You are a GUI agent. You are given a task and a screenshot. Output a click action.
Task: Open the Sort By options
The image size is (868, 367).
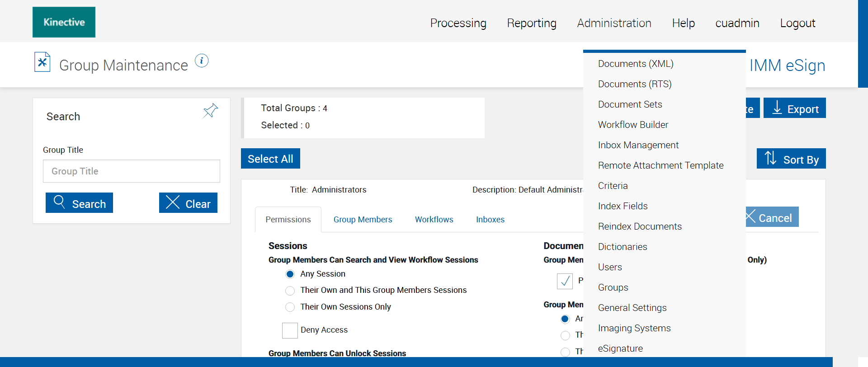791,159
